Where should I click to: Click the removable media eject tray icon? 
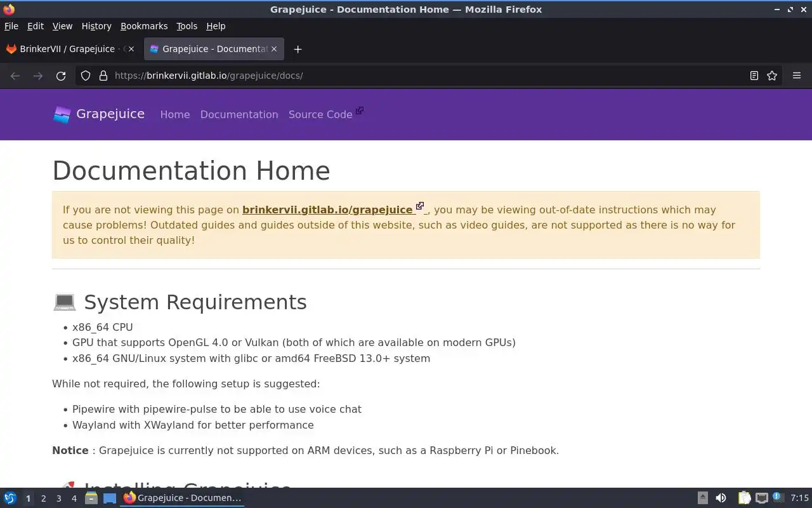pyautogui.click(x=702, y=498)
